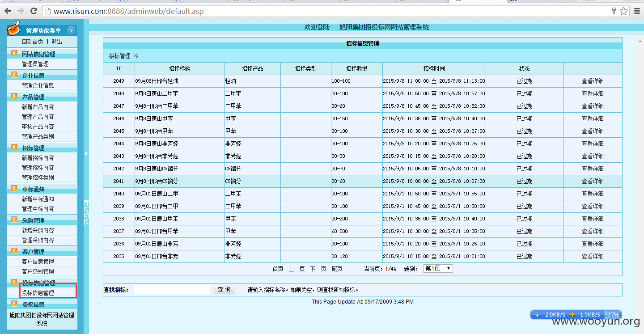This screenshot has width=644, height=334.
Task: Click the 17% indicator in speed widget
Action: [x=613, y=315]
